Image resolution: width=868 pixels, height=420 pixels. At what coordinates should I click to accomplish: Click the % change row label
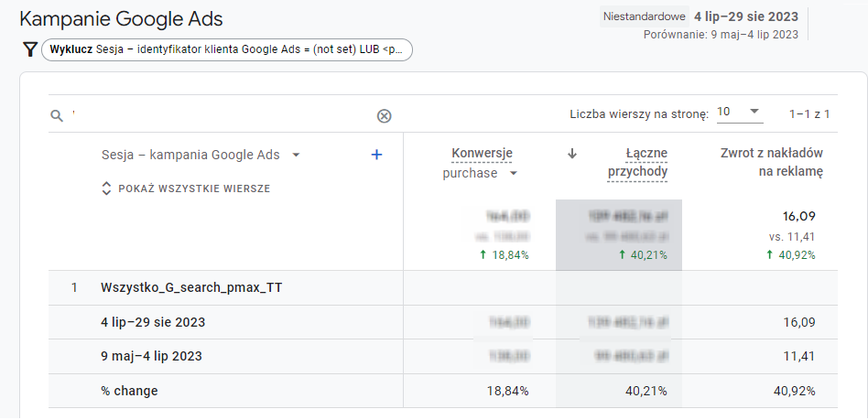pos(129,391)
